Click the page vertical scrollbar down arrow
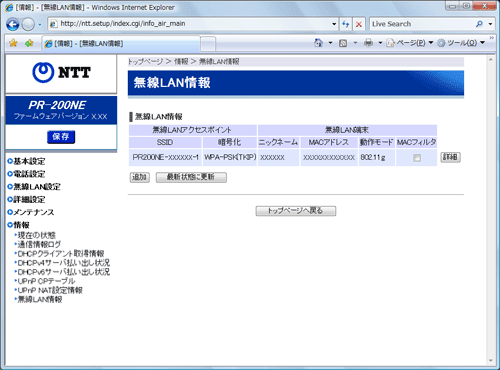Viewport: 500px width, 370px height. click(x=491, y=361)
